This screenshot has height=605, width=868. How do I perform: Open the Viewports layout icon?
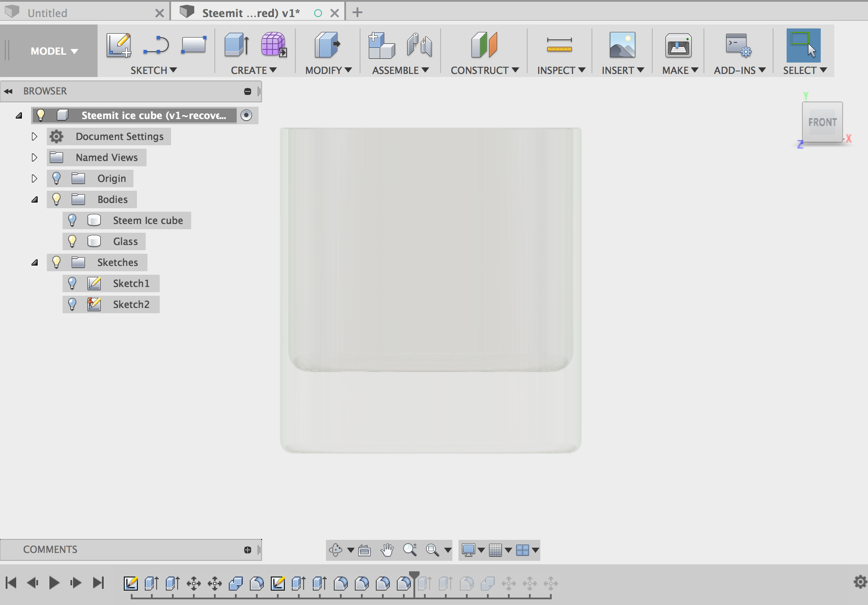point(523,550)
